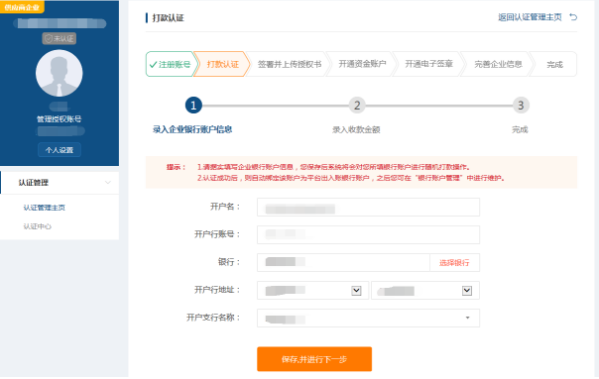This screenshot has height=379, width=599.
Task: Collapse the 认证管理 sidebar section
Action: tap(108, 183)
